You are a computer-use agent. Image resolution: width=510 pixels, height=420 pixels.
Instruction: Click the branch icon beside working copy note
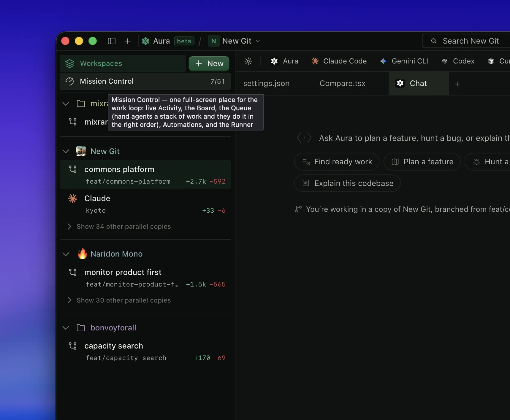click(298, 209)
